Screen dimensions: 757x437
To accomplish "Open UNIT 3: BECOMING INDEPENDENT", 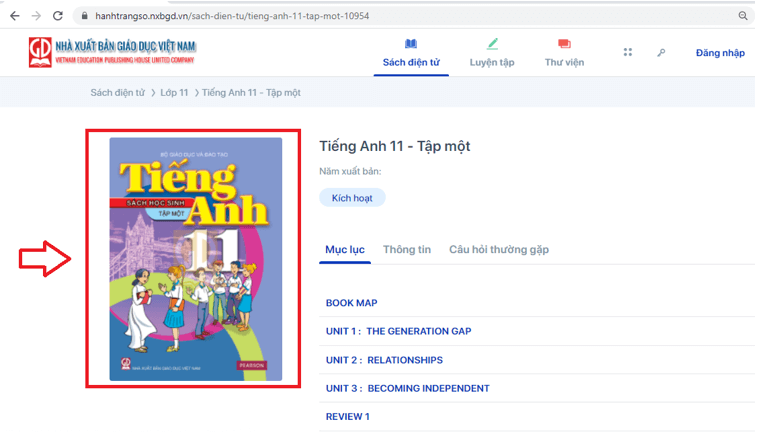I will click(x=407, y=388).
